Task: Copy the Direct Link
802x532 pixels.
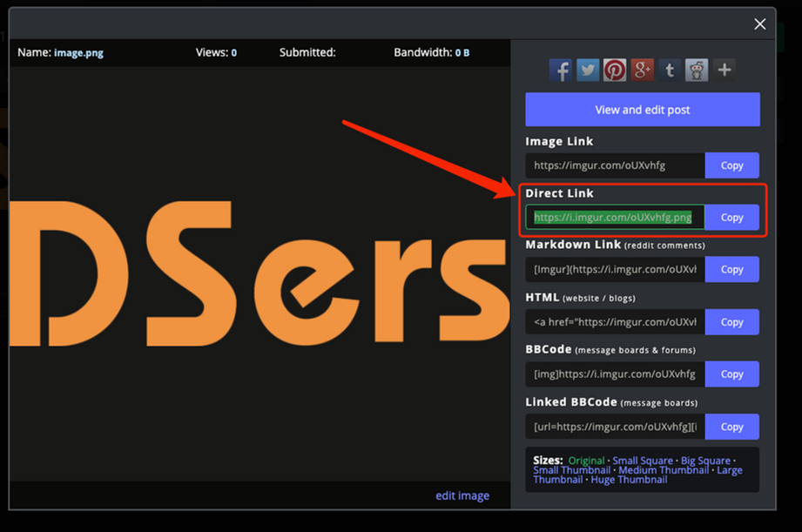Action: coord(732,218)
